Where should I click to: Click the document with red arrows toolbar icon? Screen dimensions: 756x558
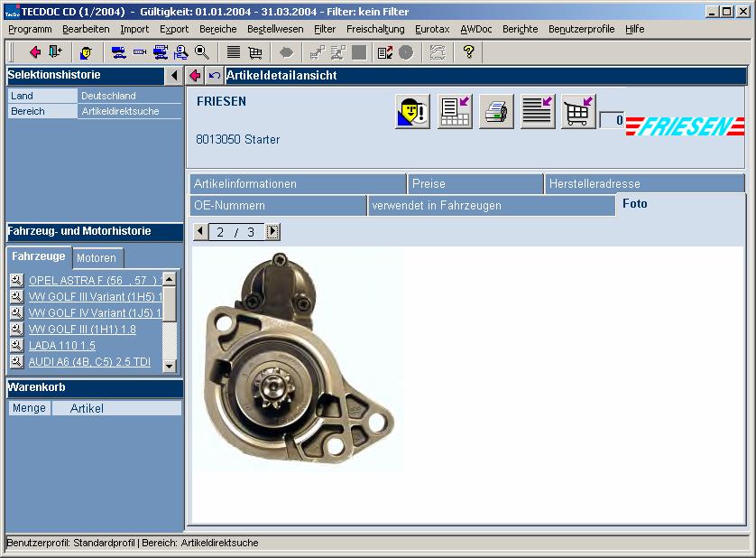384,52
